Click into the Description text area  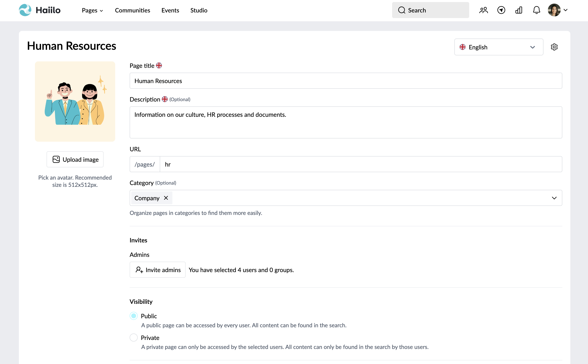pos(346,122)
